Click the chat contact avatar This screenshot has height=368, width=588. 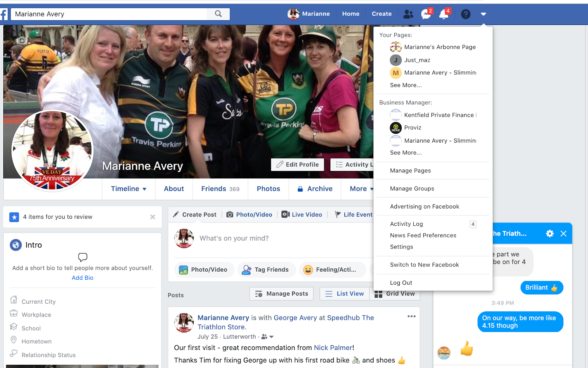coord(444,353)
